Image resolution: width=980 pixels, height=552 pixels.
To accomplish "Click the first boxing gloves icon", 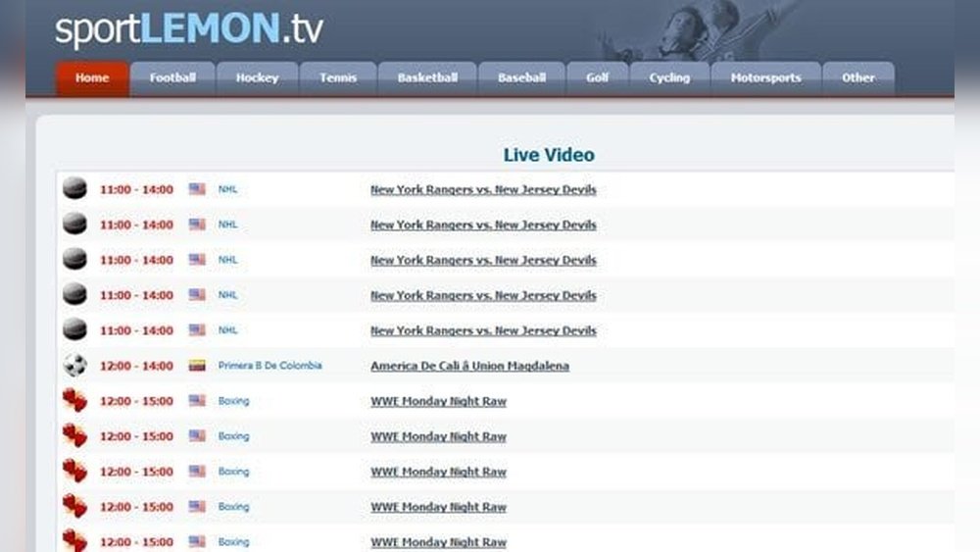I will coord(74,401).
